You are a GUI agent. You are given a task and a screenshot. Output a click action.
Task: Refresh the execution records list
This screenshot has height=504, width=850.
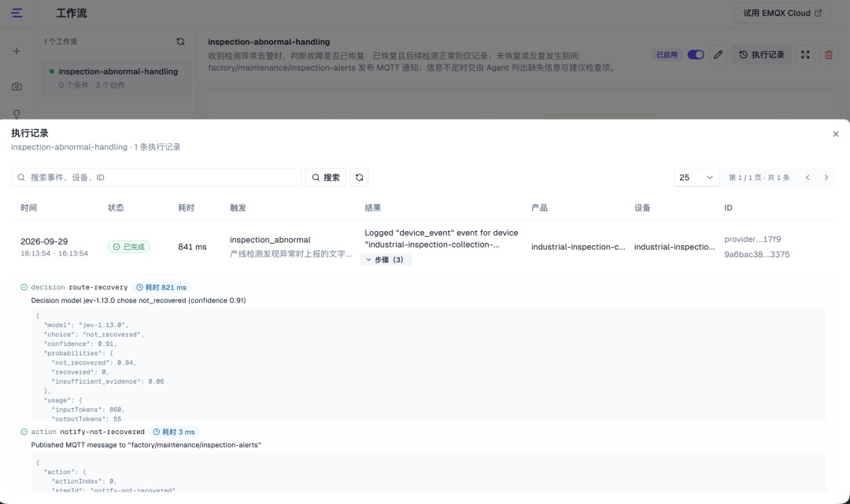tap(360, 178)
